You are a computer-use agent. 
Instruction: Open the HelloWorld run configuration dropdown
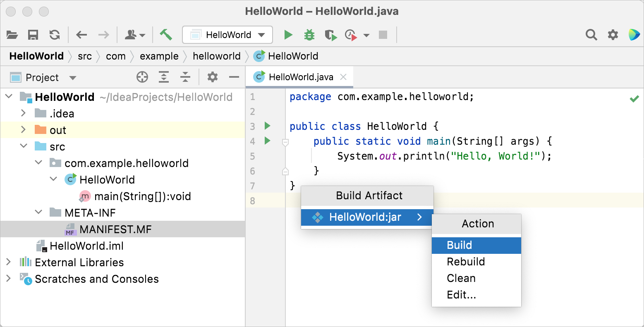coord(262,35)
